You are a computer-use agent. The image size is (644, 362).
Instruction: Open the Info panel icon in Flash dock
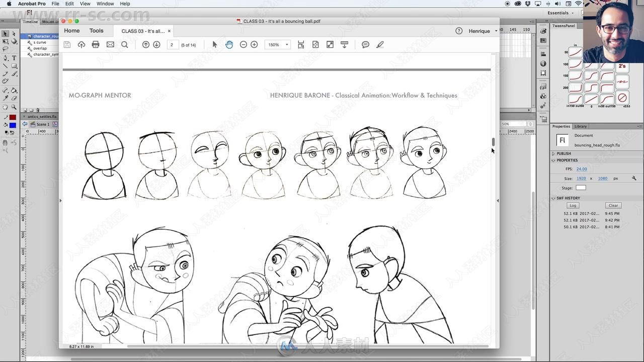pos(543,64)
